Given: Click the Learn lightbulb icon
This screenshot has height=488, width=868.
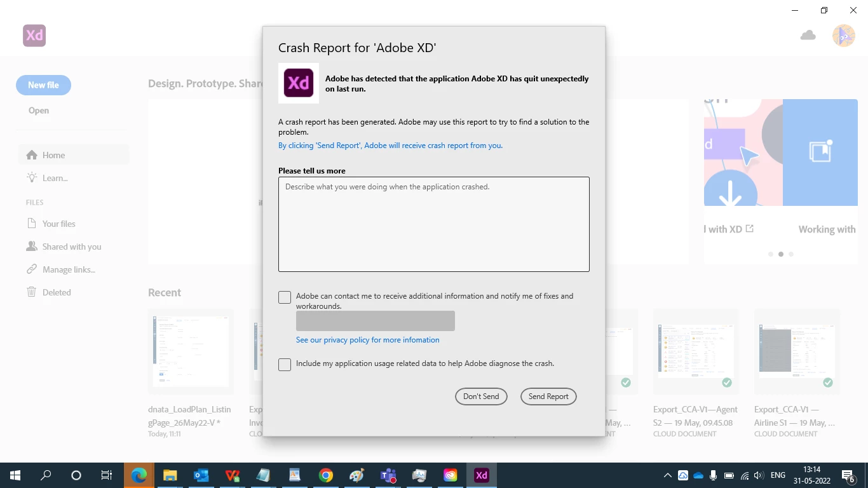Looking at the screenshot, I should [32, 178].
